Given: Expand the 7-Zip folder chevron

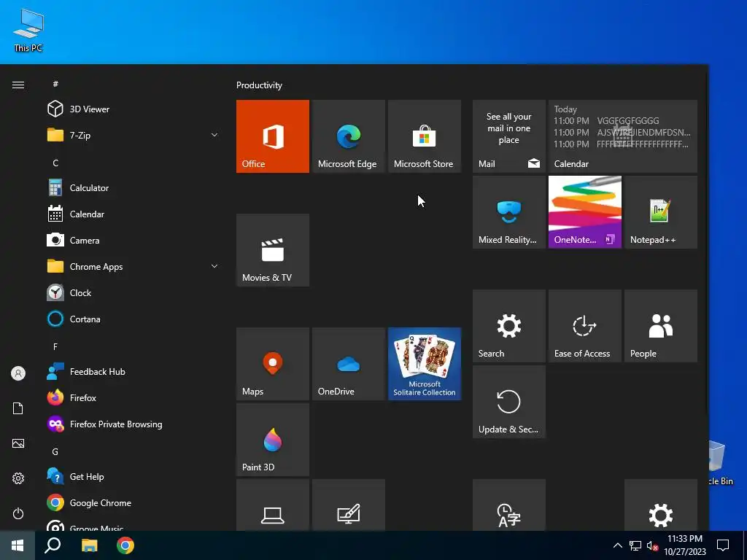Looking at the screenshot, I should [214, 135].
